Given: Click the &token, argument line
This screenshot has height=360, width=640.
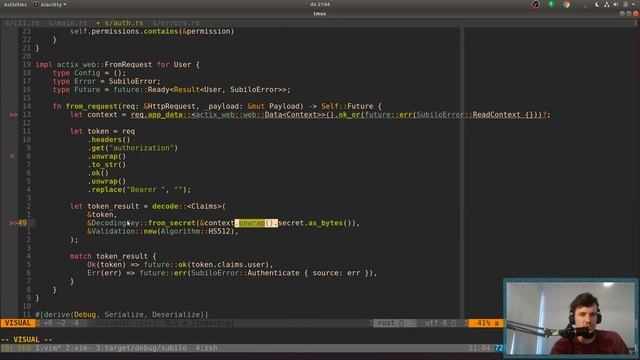Looking at the screenshot, I should 102,215.
